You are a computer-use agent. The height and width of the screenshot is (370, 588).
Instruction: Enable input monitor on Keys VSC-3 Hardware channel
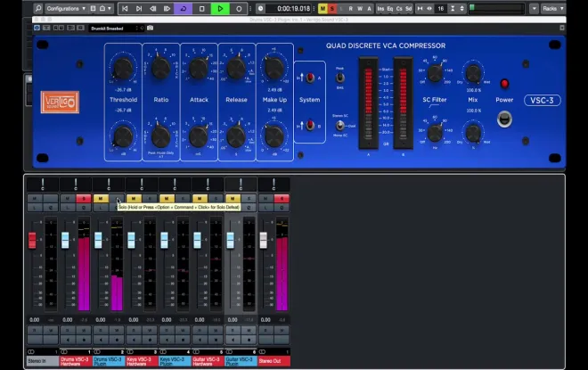134,340
